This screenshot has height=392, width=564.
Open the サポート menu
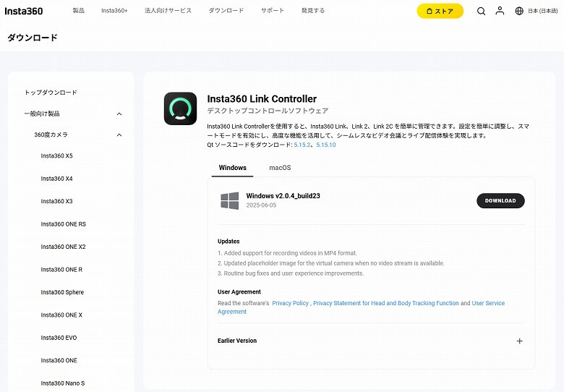point(273,11)
